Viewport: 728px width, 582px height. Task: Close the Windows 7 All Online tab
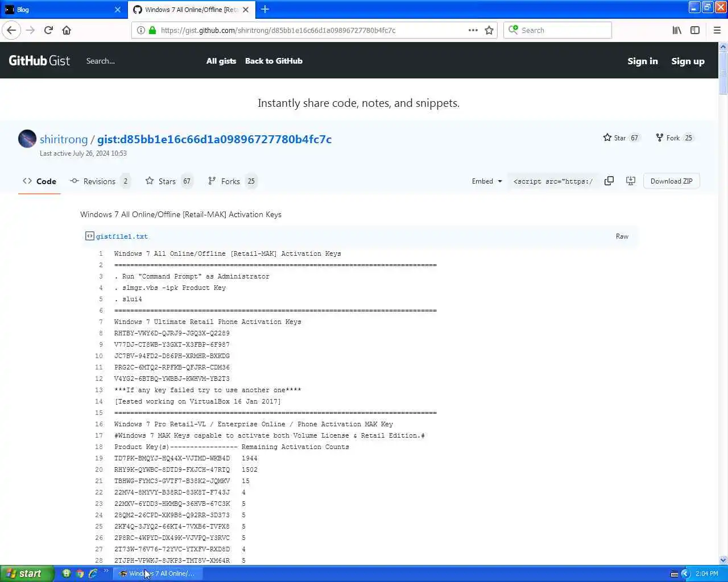pyautogui.click(x=246, y=10)
